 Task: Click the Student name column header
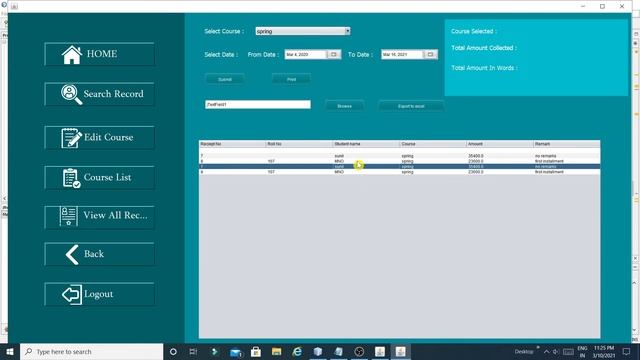tap(366, 144)
